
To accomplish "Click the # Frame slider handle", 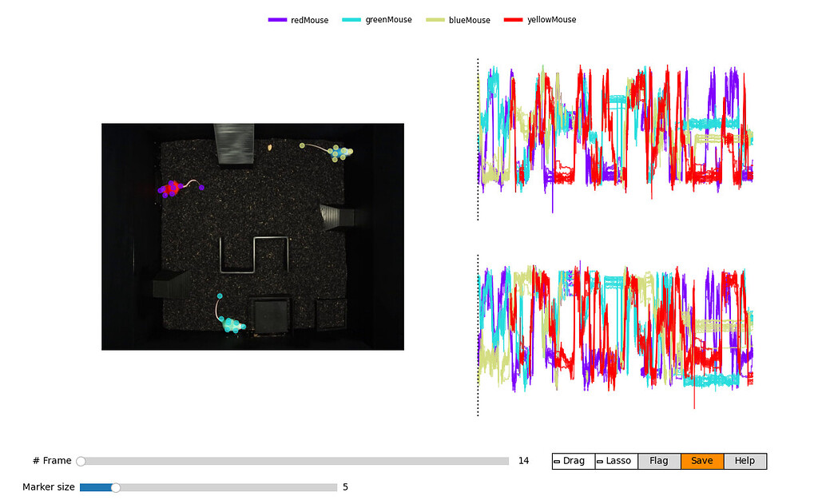I will (80, 461).
